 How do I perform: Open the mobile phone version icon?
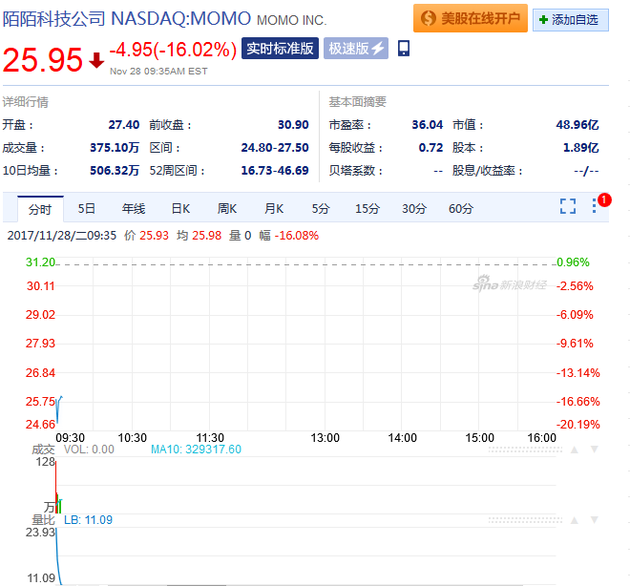403,48
